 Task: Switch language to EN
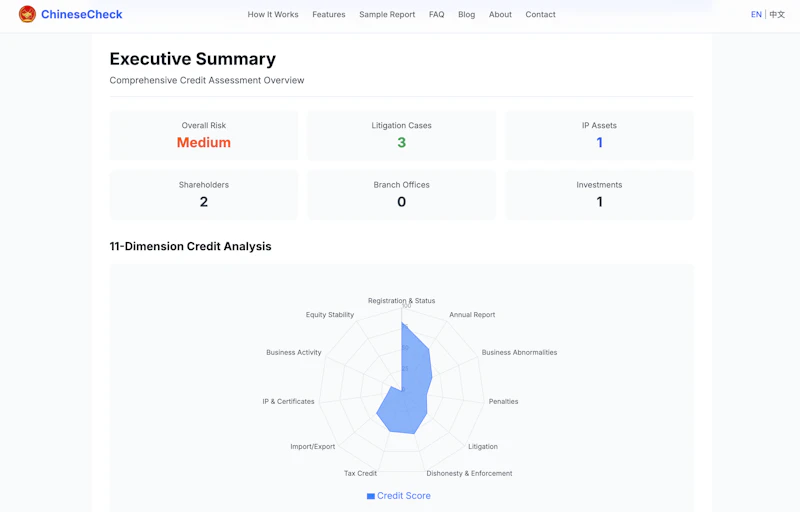pyautogui.click(x=756, y=14)
